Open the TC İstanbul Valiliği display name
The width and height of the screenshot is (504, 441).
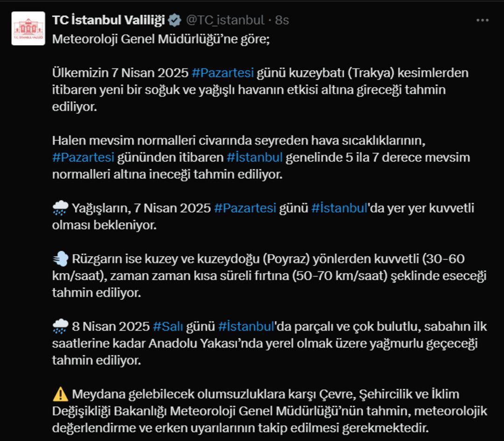(108, 21)
